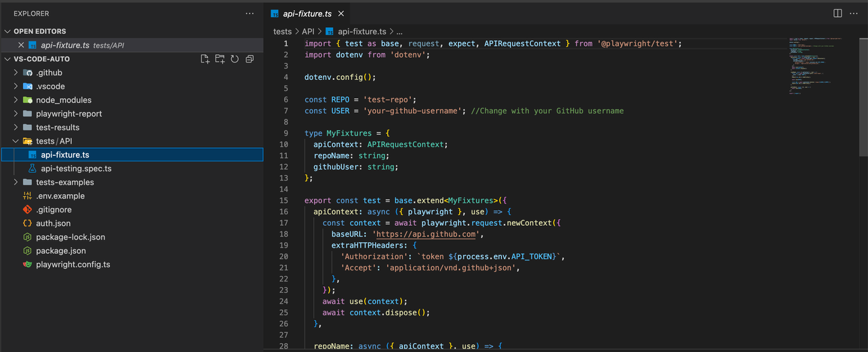Expand the node_modules folder chevron

[x=16, y=100]
